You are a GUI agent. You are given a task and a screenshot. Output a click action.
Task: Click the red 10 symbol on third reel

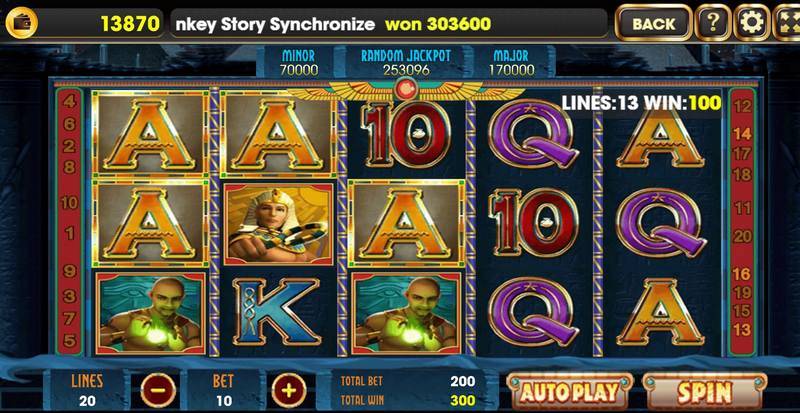pyautogui.click(x=407, y=134)
